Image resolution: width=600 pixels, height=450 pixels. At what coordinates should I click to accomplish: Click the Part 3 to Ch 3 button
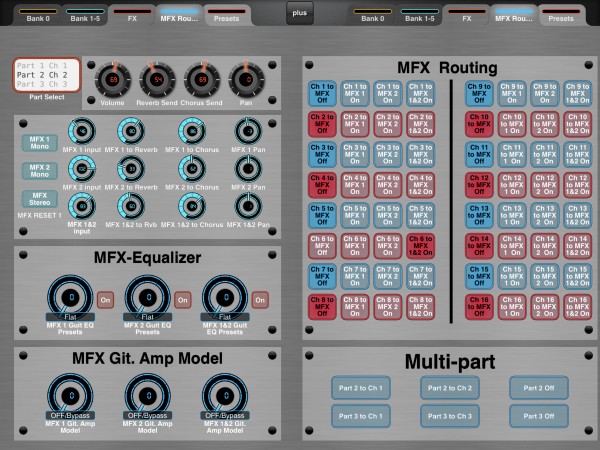point(450,416)
